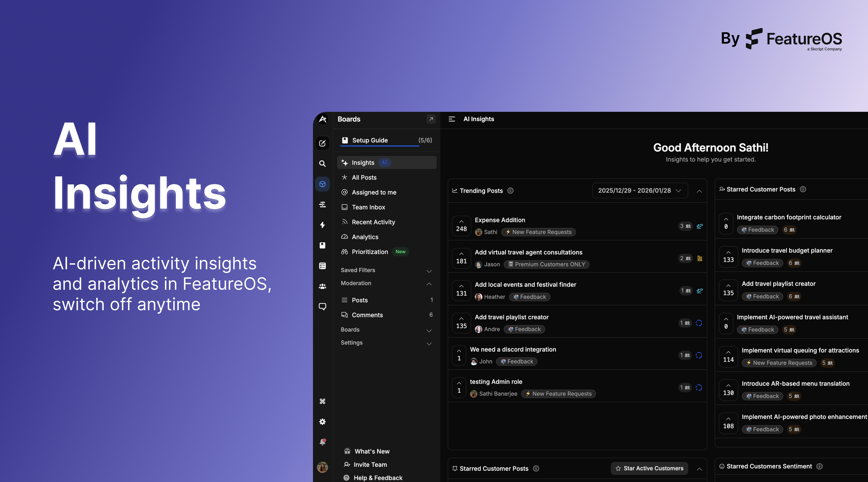Click the notification bell sidebar icon
Screen dimensions: 868x482
tap(322, 442)
